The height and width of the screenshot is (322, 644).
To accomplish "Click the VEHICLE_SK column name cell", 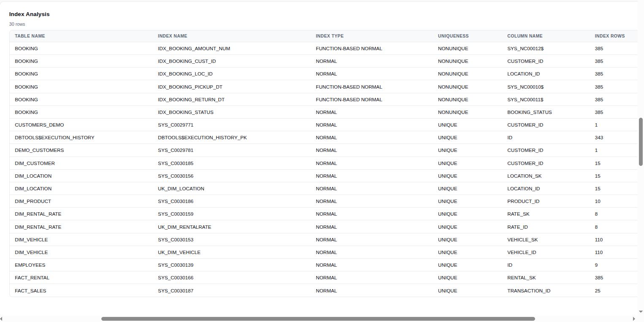I will pyautogui.click(x=522, y=240).
